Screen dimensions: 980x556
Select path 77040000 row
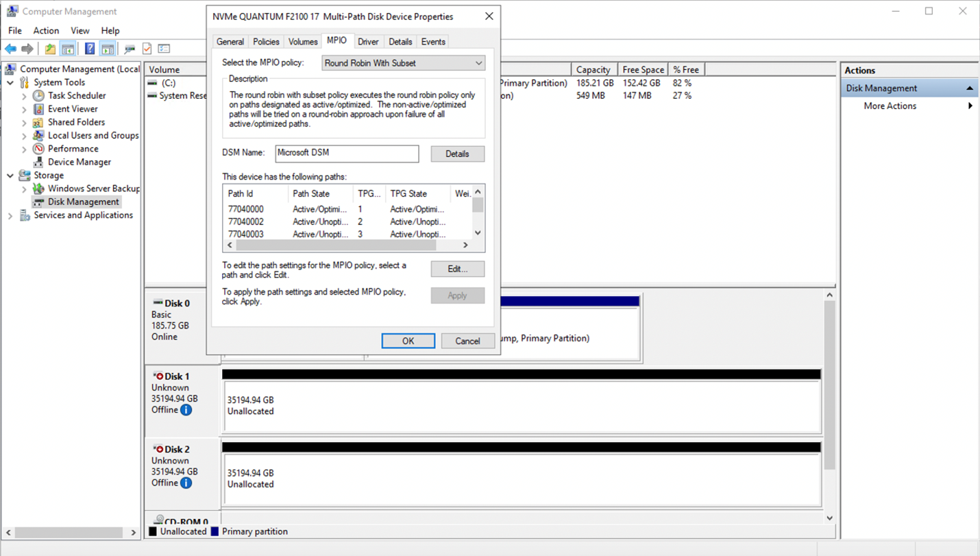(x=347, y=209)
